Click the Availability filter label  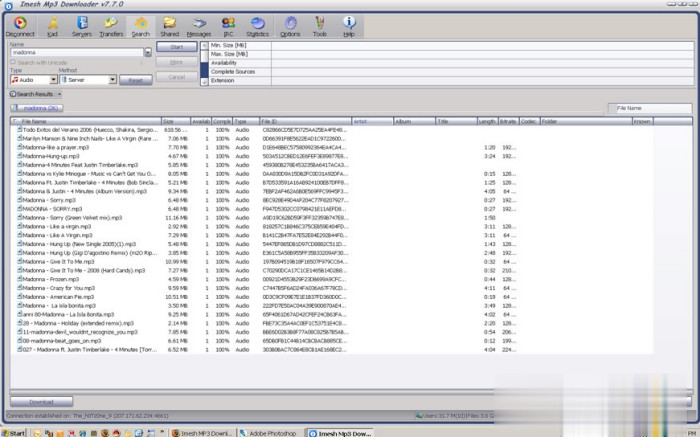(x=224, y=63)
